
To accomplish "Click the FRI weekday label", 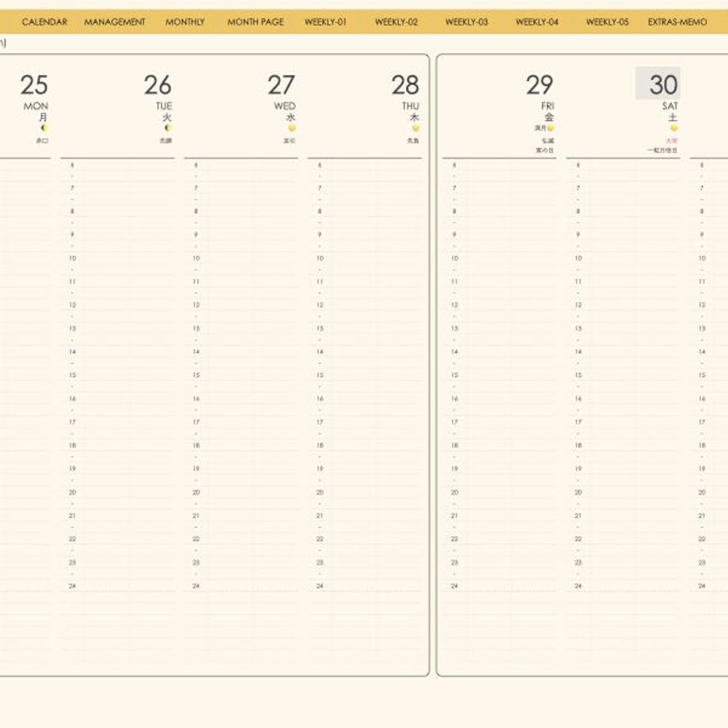I will (548, 106).
